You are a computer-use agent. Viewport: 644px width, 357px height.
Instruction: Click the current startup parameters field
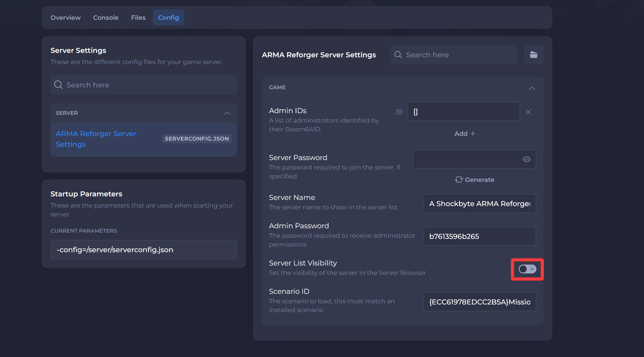(x=144, y=250)
